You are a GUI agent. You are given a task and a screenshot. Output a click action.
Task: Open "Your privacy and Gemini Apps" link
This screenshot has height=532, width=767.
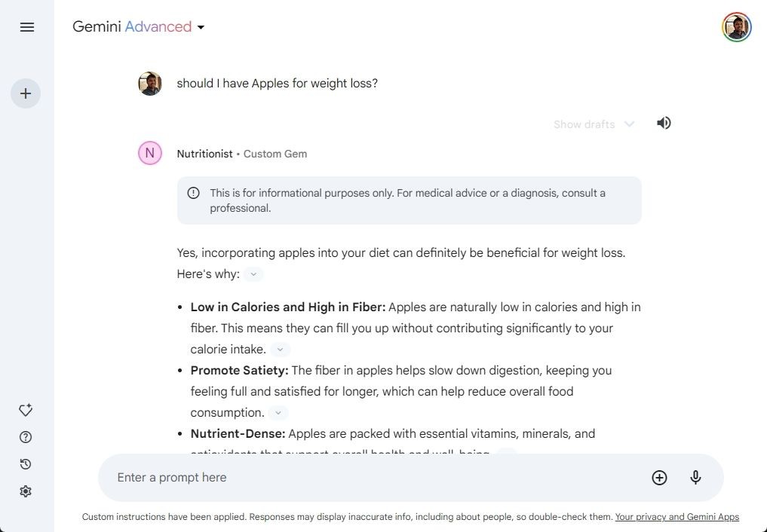pos(677,517)
